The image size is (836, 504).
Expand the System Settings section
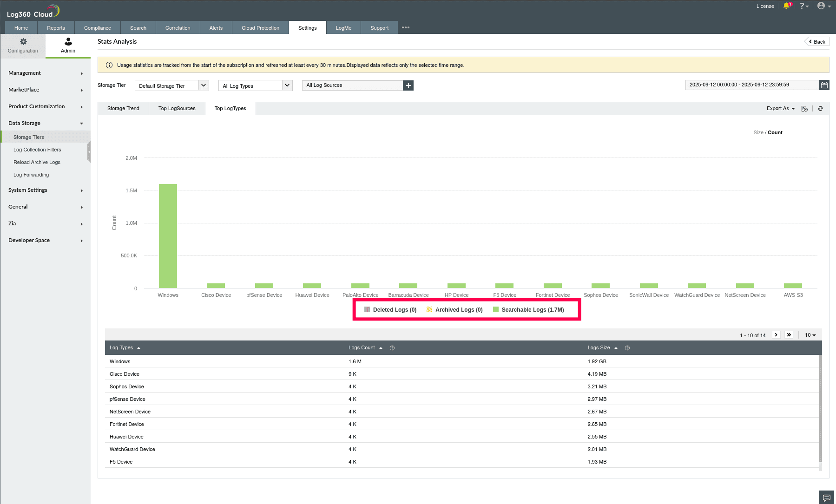pyautogui.click(x=46, y=190)
